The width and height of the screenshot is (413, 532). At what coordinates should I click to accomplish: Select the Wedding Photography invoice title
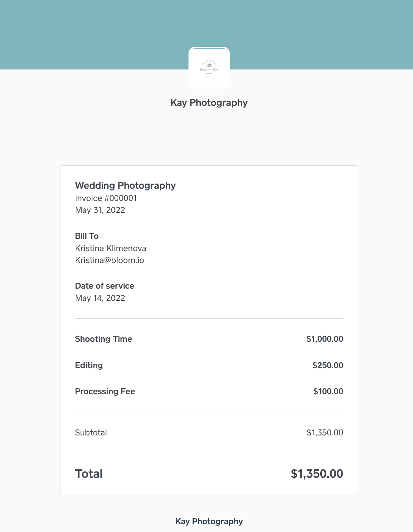point(125,185)
